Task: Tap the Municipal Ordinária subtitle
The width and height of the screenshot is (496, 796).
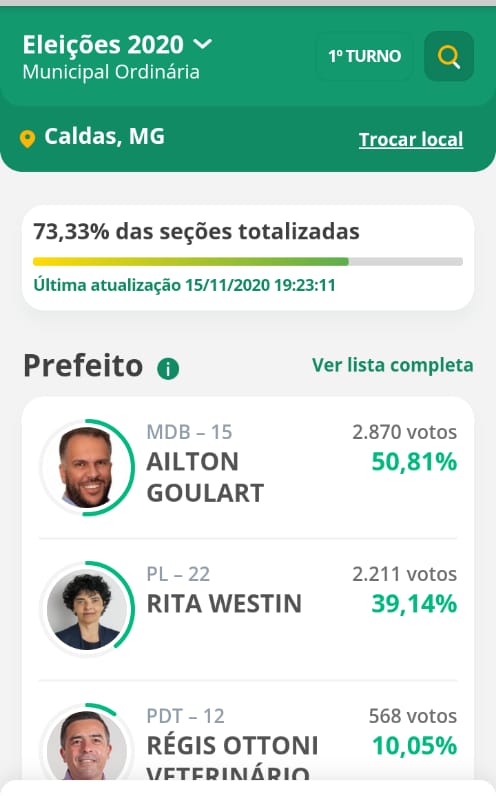Action: pos(111,72)
